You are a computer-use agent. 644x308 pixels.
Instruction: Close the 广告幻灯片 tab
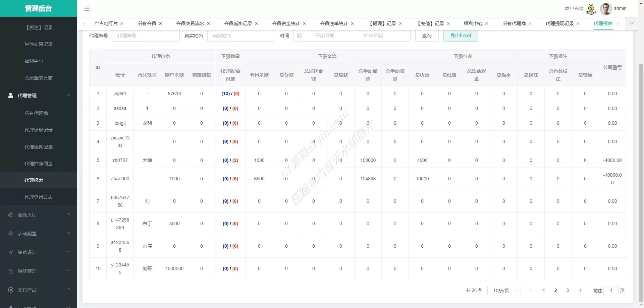[x=122, y=23]
